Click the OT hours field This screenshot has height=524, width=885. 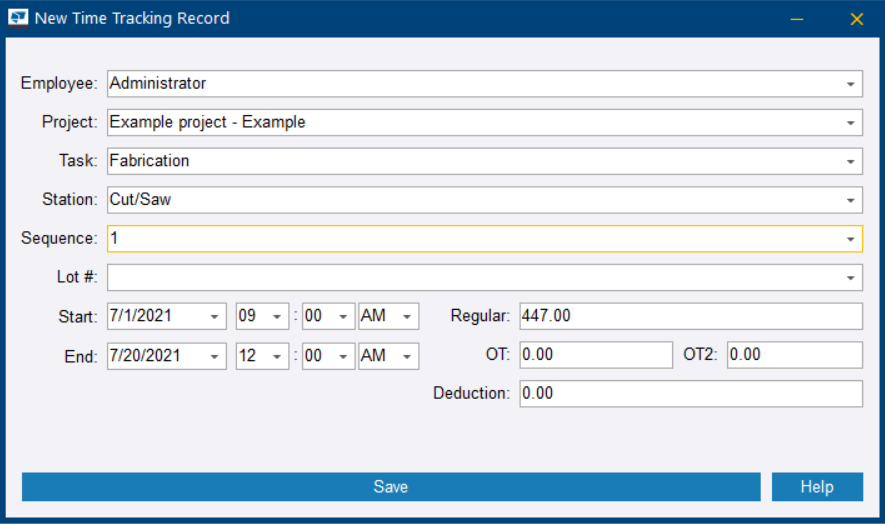[596, 355]
